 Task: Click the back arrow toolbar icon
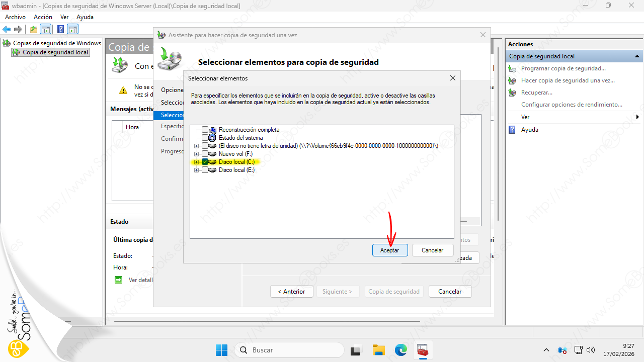7,29
